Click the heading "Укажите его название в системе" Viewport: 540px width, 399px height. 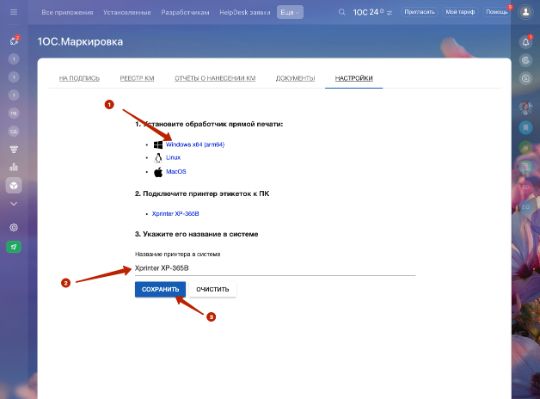click(197, 234)
